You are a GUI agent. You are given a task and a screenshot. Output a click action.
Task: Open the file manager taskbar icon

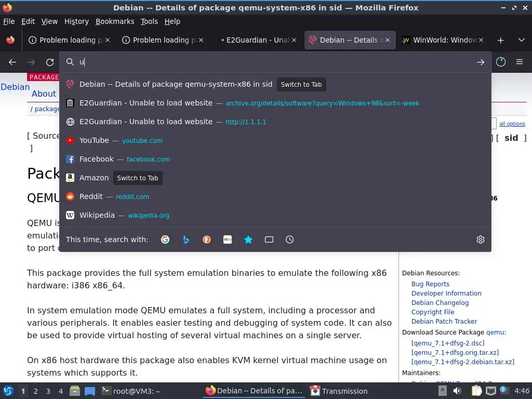pos(75,391)
